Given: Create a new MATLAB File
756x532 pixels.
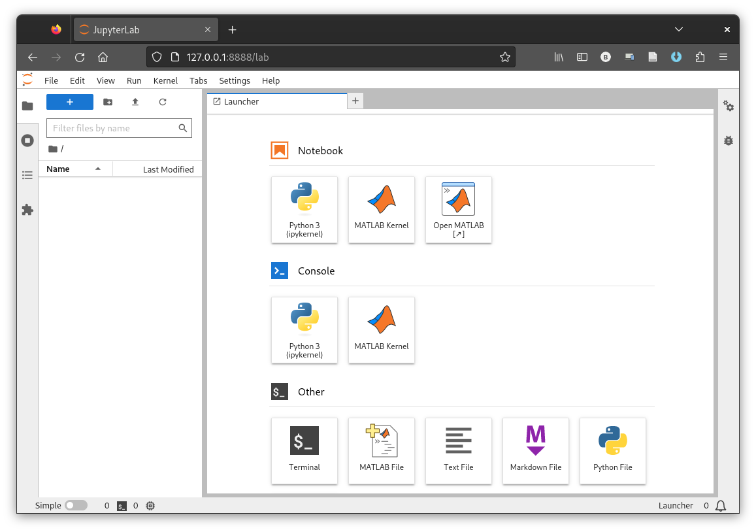Looking at the screenshot, I should coord(381,450).
